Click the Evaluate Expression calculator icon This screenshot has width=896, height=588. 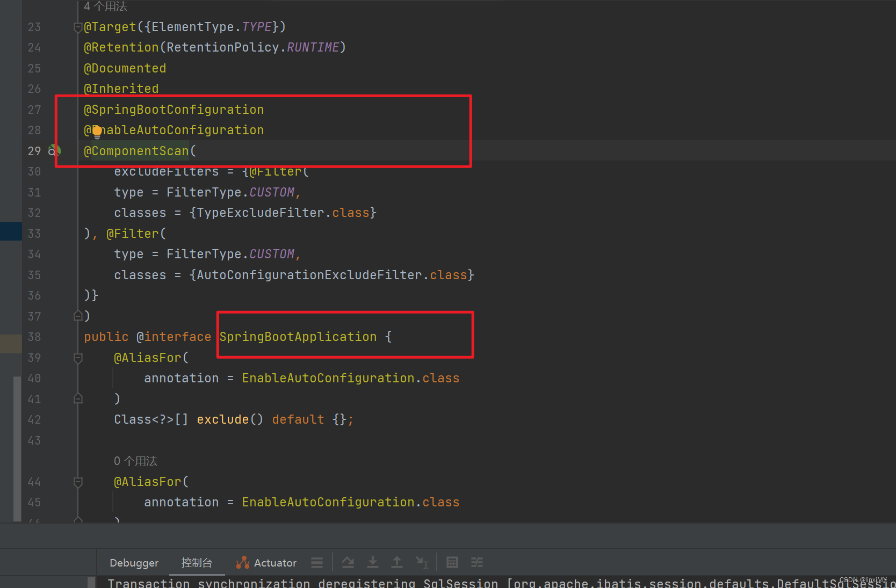tap(452, 562)
